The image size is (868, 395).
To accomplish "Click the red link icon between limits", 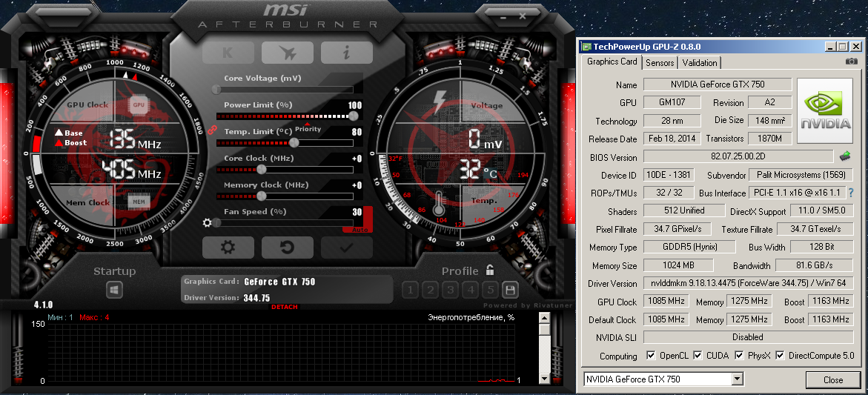I will 211,130.
